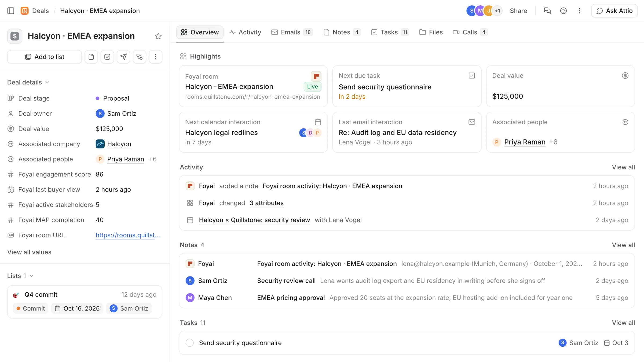Open Ask Attio assistant
Screen dimensions: 644x362
tap(614, 11)
